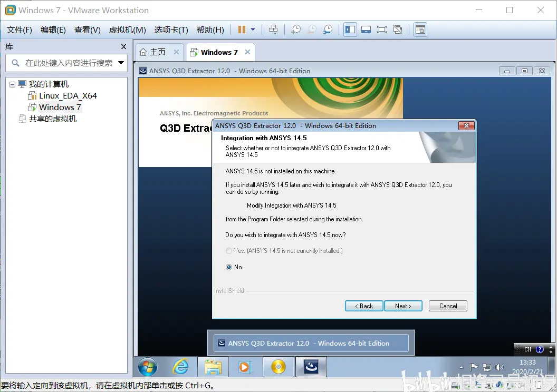
Task: Open the snapshot manager toolbar icon
Action: pyautogui.click(x=328, y=30)
